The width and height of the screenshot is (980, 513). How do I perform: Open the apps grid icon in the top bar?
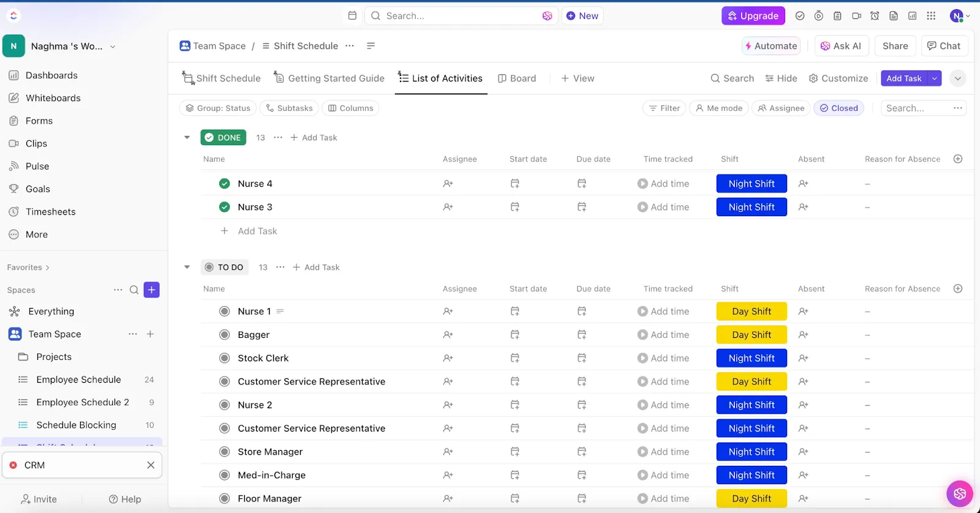tap(931, 16)
